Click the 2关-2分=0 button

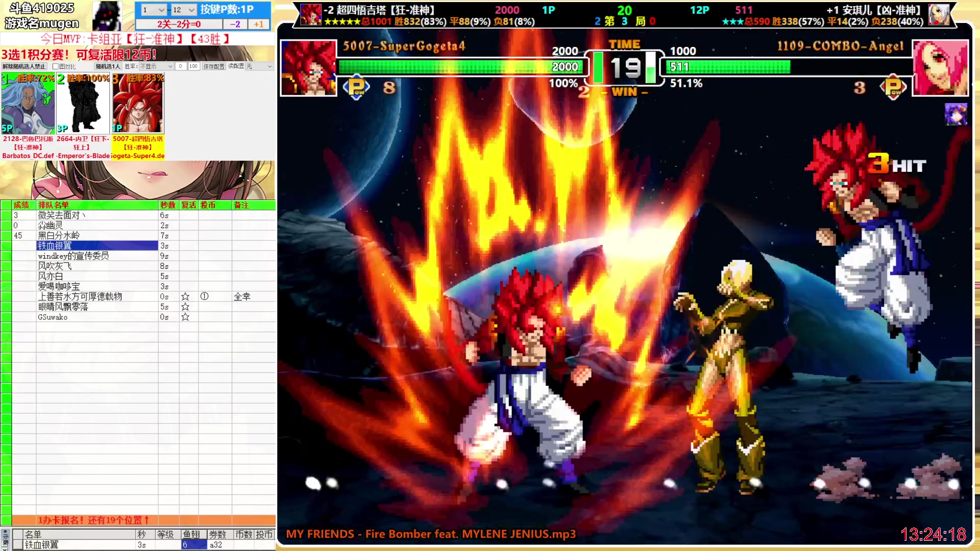pos(179,24)
